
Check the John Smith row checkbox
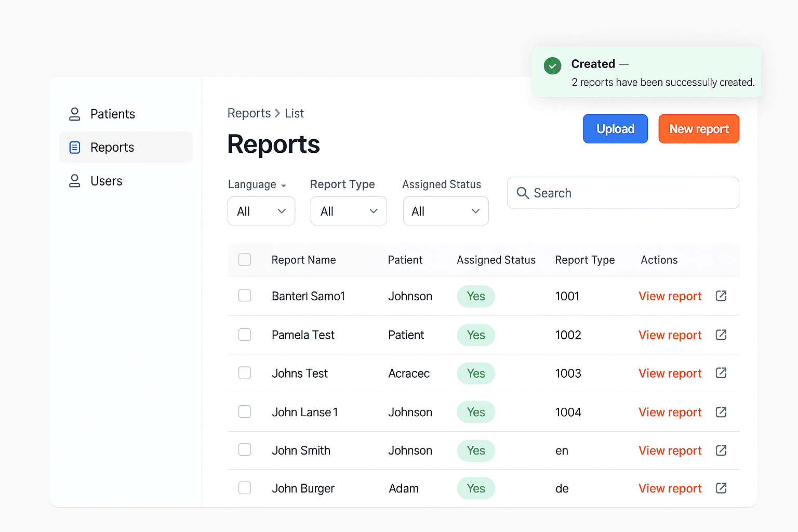[245, 449]
